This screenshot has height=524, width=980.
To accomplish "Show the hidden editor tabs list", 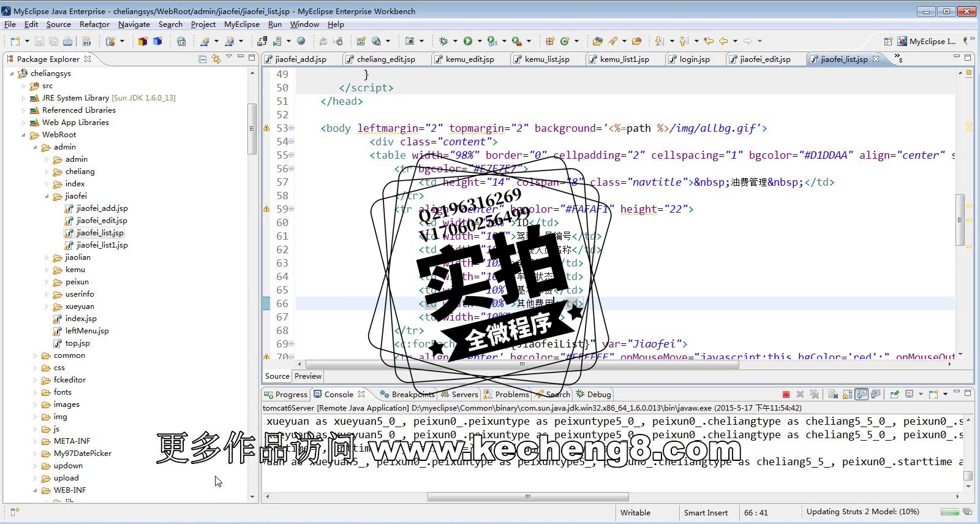I will tap(899, 58).
